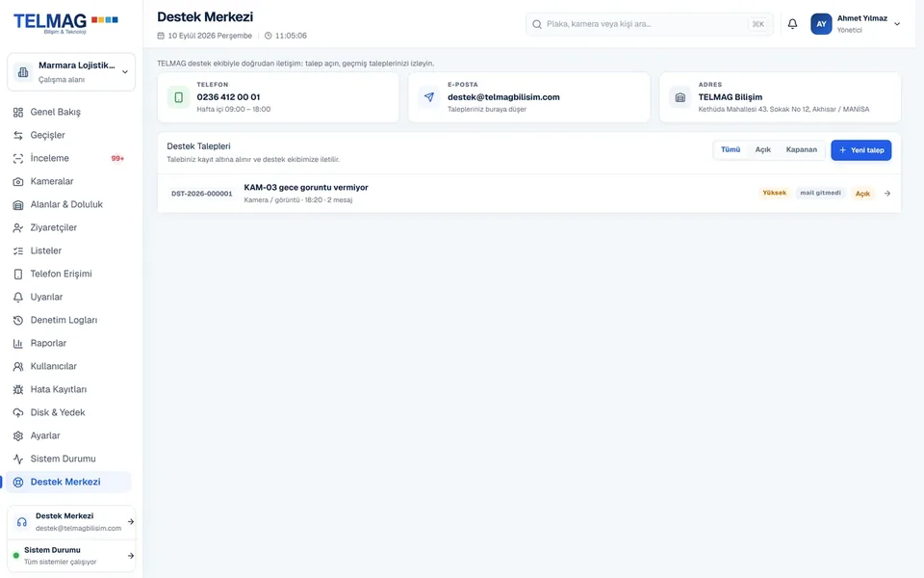Viewport: 924px width, 578px height.
Task: Switch to the Kapanan tickets tab
Action: [802, 150]
